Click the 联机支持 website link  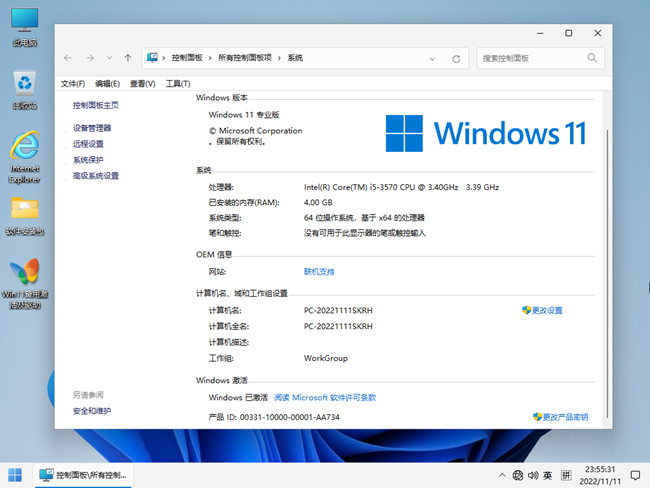click(319, 272)
